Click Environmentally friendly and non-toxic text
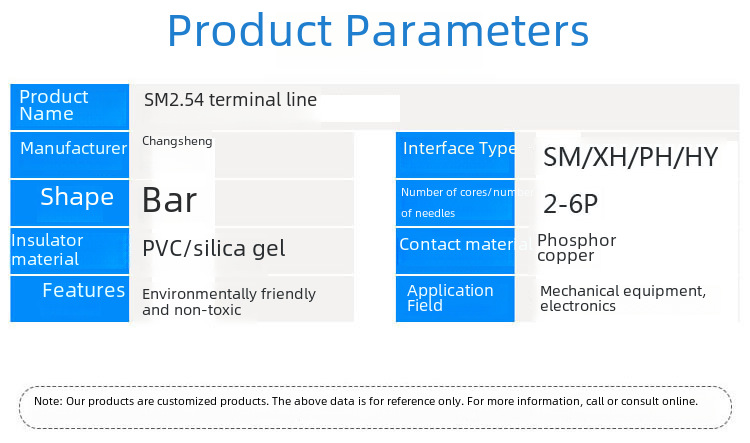This screenshot has width=750, height=443. pyautogui.click(x=229, y=301)
